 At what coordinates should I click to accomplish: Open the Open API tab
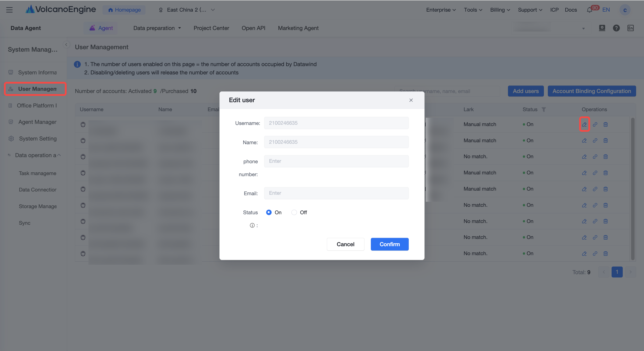click(x=253, y=28)
